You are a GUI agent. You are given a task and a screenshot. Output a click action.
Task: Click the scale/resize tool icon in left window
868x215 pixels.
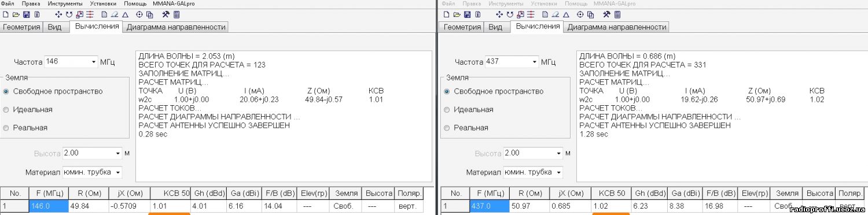point(79,14)
